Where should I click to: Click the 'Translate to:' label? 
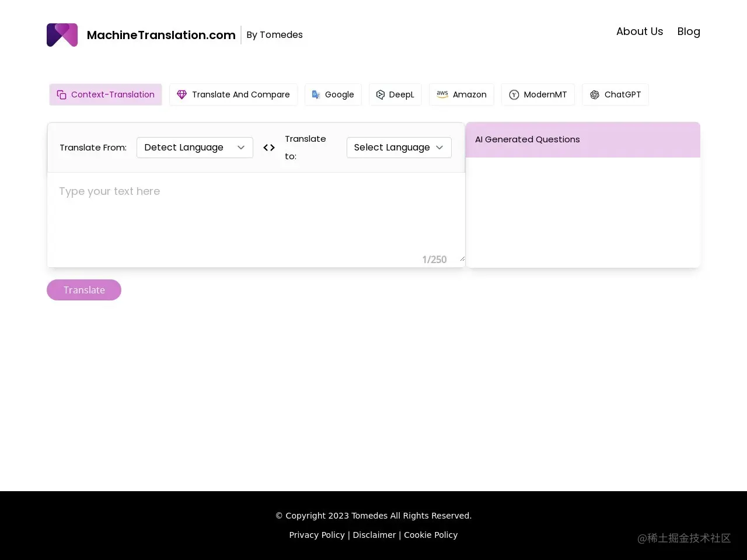305,148
